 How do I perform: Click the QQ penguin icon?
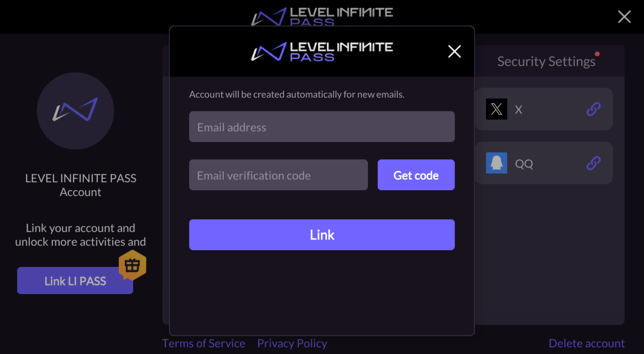[x=496, y=163]
